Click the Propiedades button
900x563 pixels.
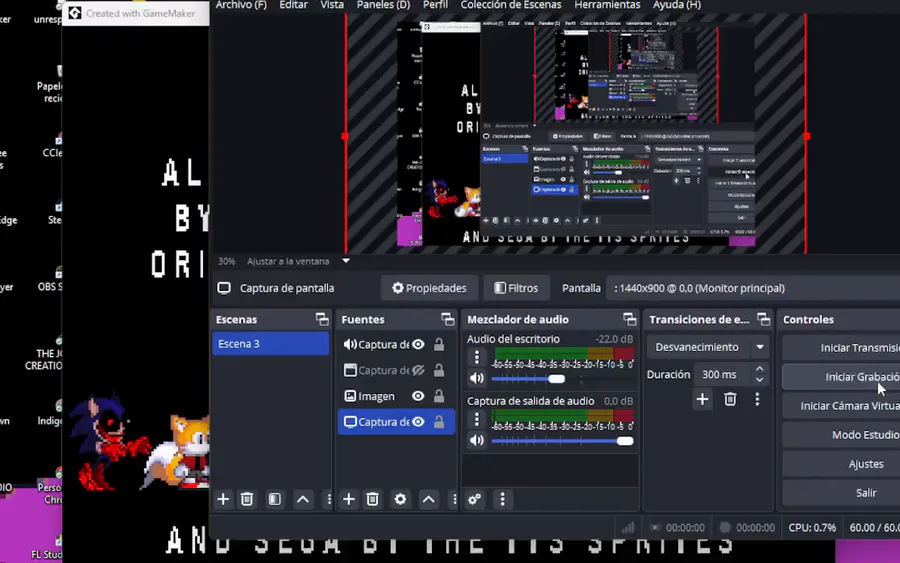429,288
